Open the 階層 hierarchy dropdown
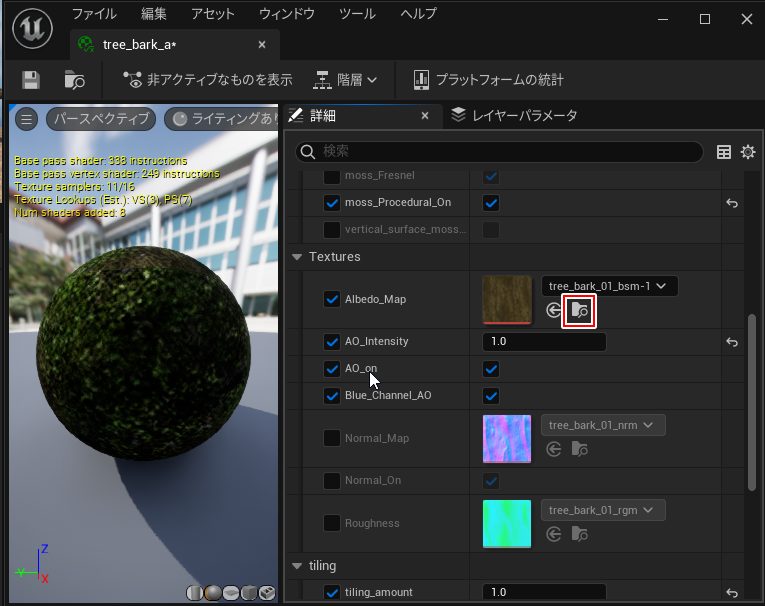Viewport: 765px width, 606px height. (346, 80)
